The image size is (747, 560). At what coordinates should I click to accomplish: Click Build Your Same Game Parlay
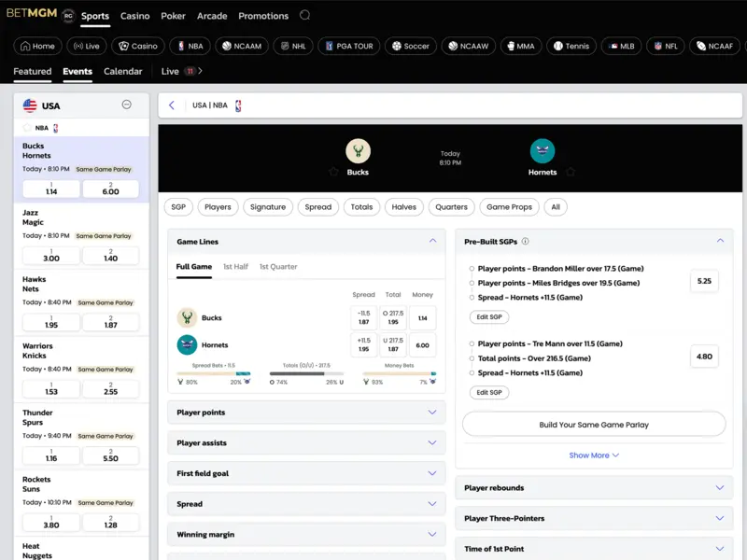(x=594, y=425)
